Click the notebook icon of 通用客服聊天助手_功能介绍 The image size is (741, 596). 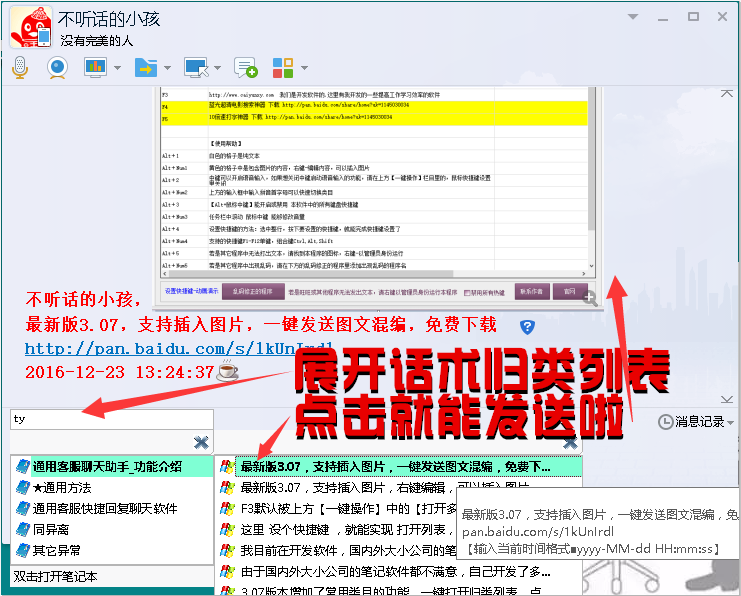click(x=23, y=466)
